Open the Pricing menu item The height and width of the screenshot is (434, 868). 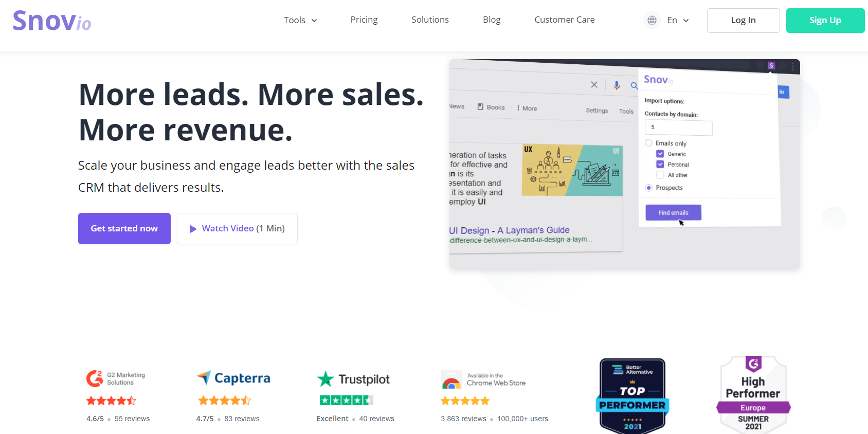click(x=364, y=20)
